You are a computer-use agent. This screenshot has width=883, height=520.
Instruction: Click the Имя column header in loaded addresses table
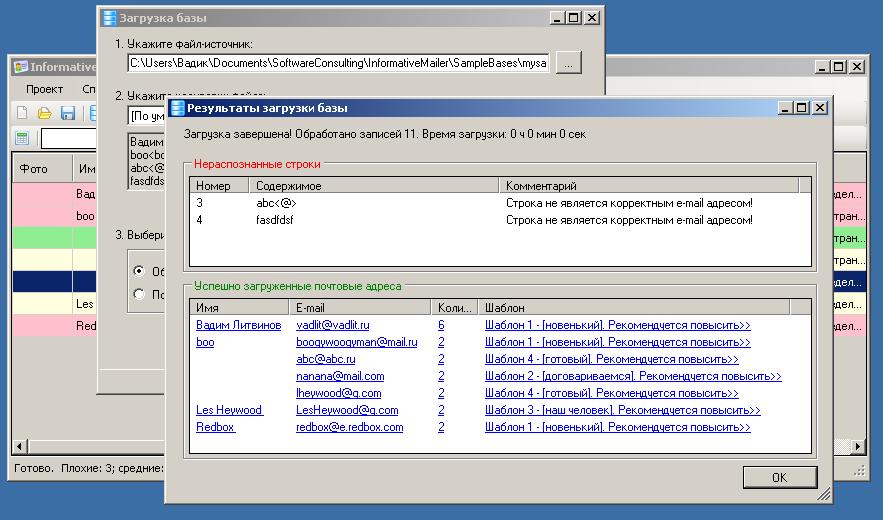(239, 308)
